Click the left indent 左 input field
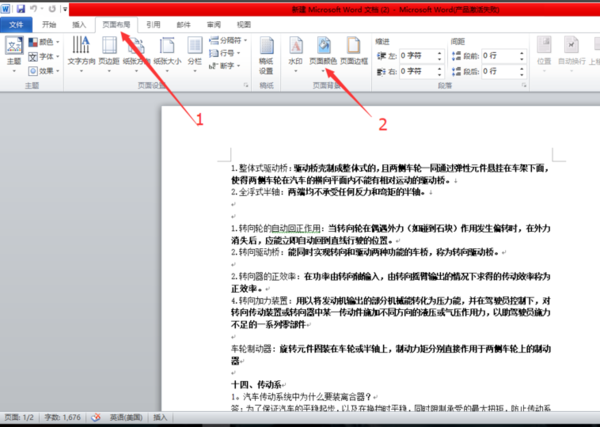The width and height of the screenshot is (600, 427). pyautogui.click(x=422, y=56)
